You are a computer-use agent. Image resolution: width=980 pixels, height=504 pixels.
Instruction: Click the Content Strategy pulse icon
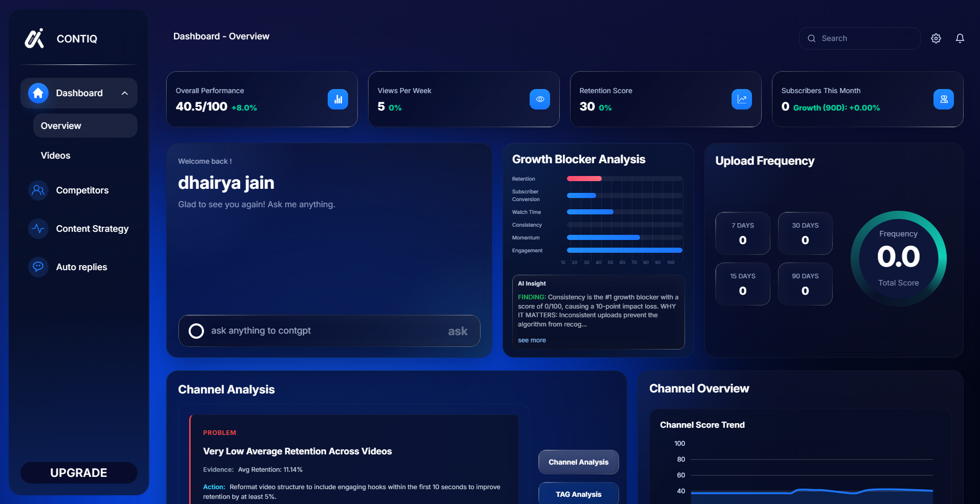(38, 229)
